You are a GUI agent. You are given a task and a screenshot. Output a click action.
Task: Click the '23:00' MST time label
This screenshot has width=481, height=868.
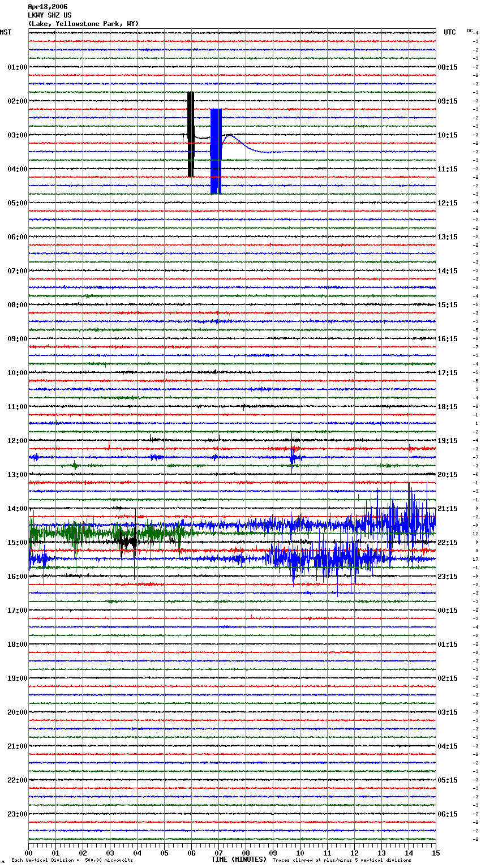click(x=18, y=814)
